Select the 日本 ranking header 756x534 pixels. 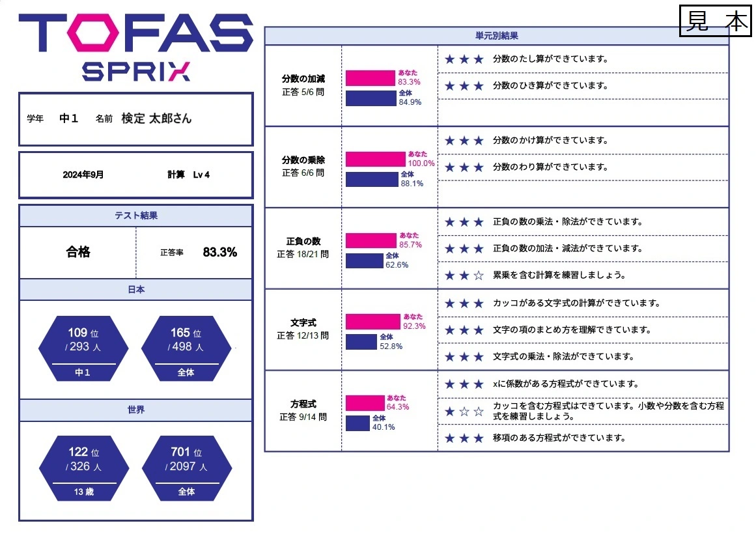pos(135,290)
